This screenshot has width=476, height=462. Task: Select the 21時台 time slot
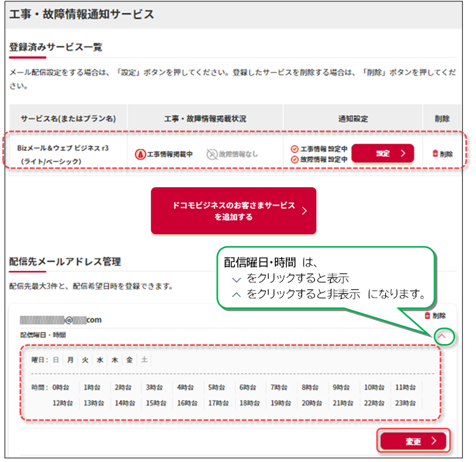tap(343, 403)
